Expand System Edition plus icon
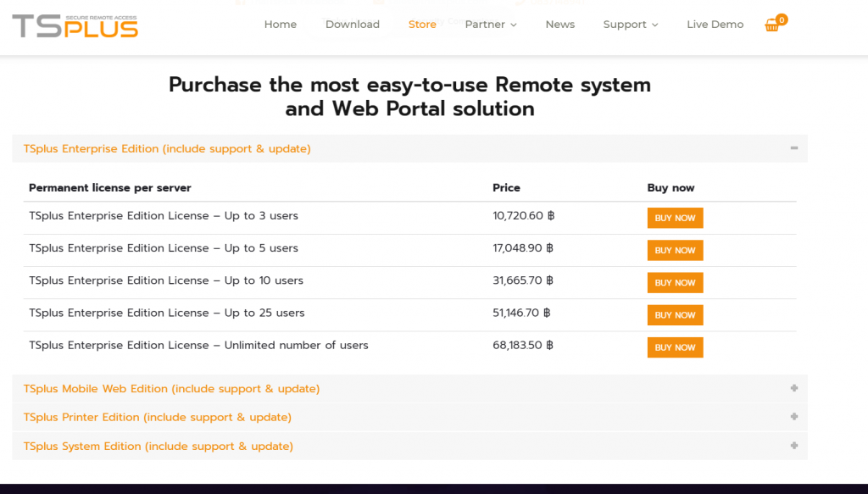868x494 pixels. pos(794,446)
